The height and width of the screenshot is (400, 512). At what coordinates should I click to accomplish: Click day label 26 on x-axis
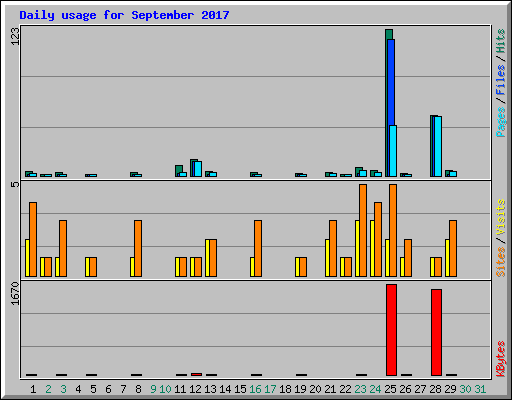pos(405,389)
